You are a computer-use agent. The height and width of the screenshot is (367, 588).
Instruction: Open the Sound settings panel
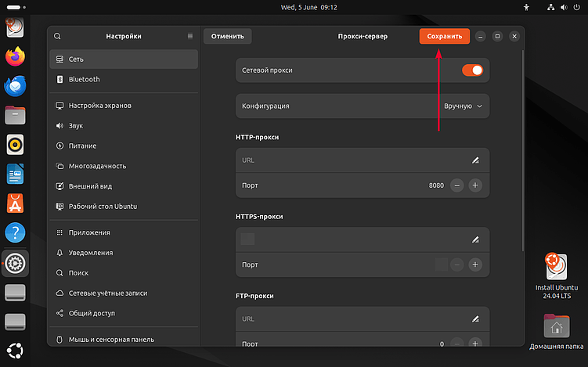pyautogui.click(x=76, y=125)
